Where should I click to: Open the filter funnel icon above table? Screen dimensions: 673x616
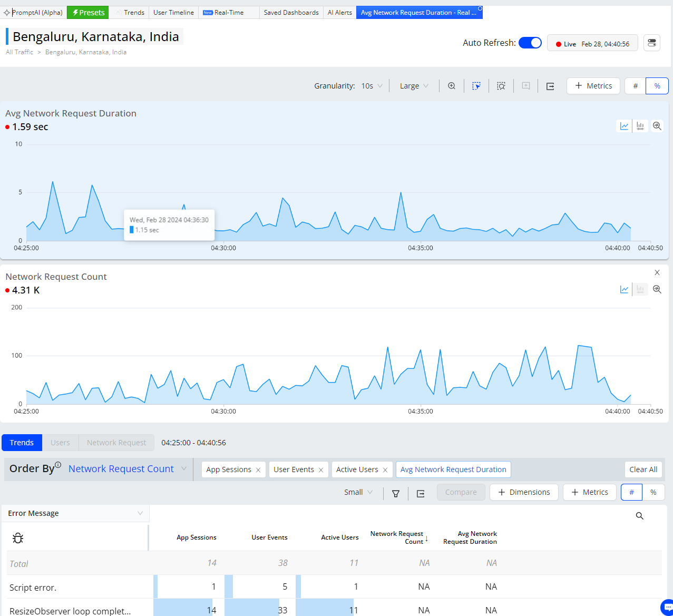[396, 493]
